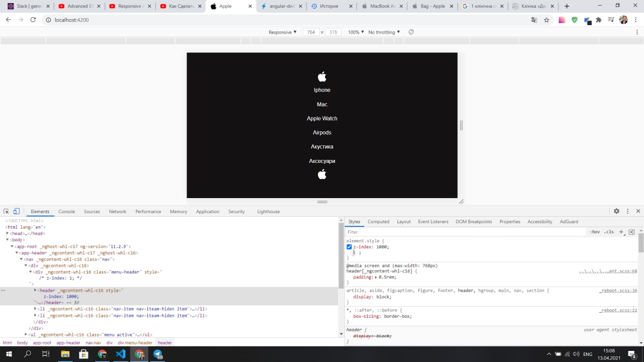This screenshot has height=362, width=644.
Task: Open Visual Studio Code from taskbar
Action: [x=121, y=354]
